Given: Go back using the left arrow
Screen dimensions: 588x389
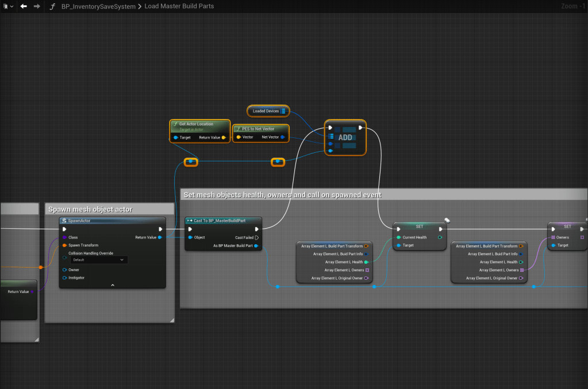Looking at the screenshot, I should pyautogui.click(x=24, y=6).
